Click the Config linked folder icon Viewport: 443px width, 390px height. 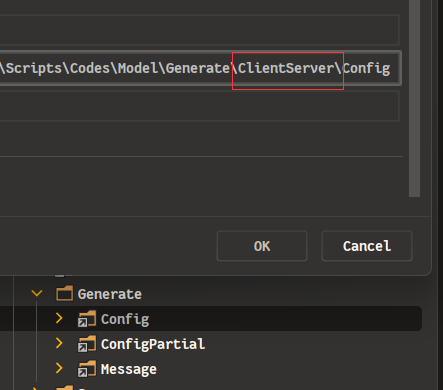[x=87, y=319]
